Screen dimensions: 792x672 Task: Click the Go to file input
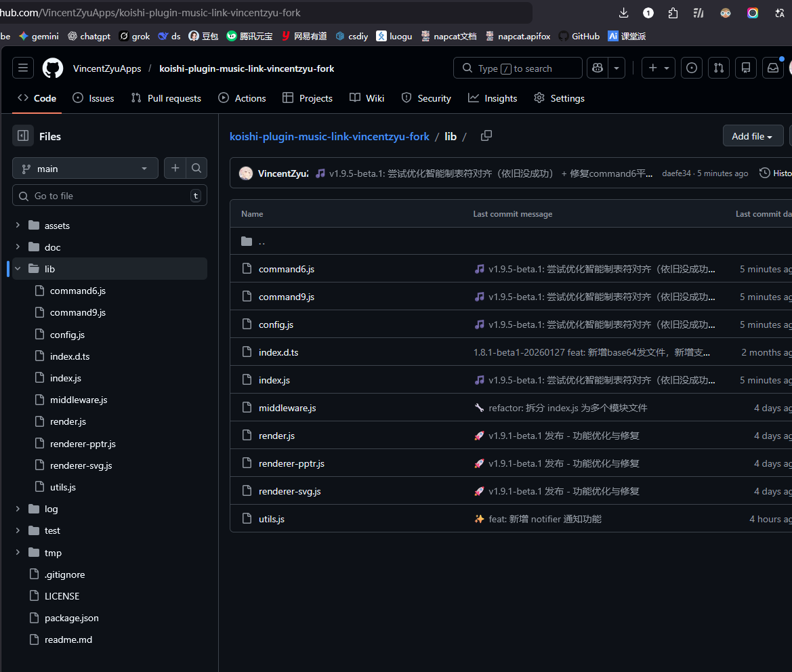[x=108, y=196]
